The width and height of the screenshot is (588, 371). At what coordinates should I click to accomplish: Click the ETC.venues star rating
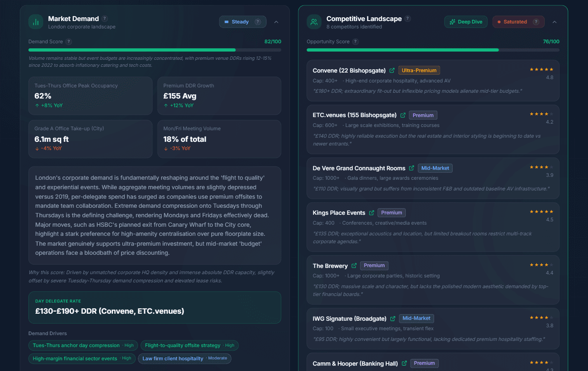(x=541, y=114)
